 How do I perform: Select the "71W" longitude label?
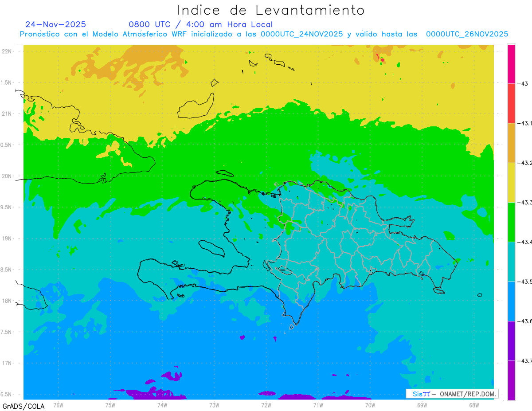[318, 404]
